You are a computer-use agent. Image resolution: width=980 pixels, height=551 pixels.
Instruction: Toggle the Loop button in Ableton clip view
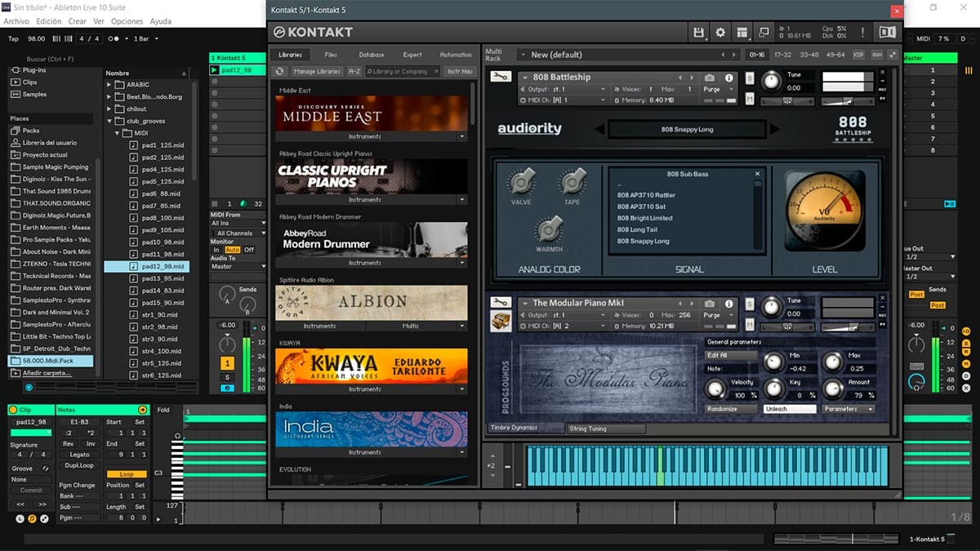coord(127,474)
